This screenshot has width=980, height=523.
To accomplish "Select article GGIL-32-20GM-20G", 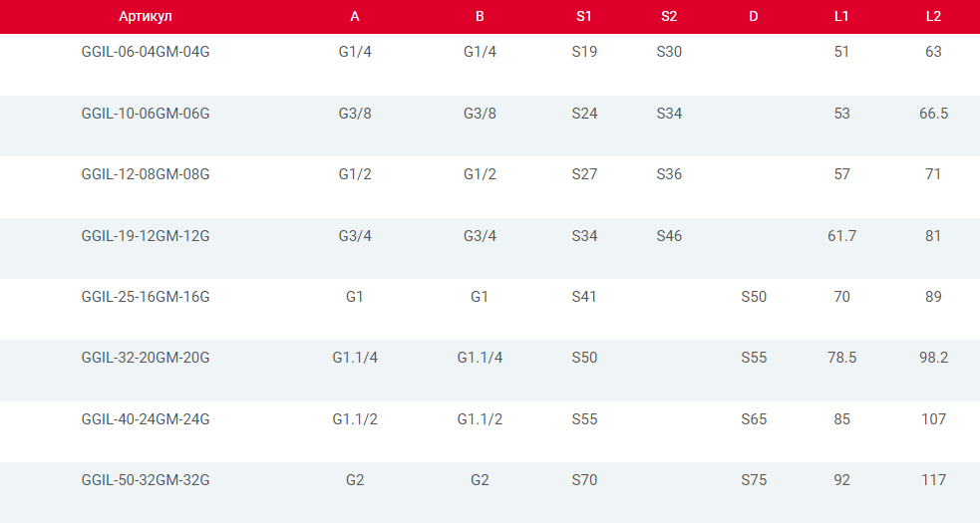I will tap(146, 358).
